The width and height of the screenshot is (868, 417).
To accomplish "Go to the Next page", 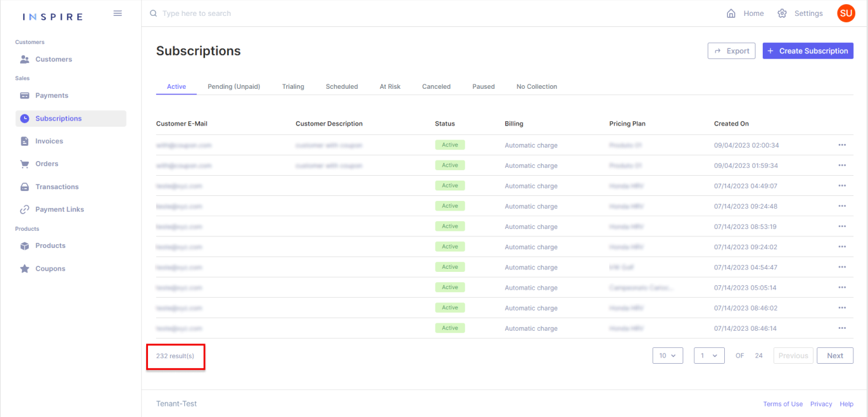I will tap(835, 356).
